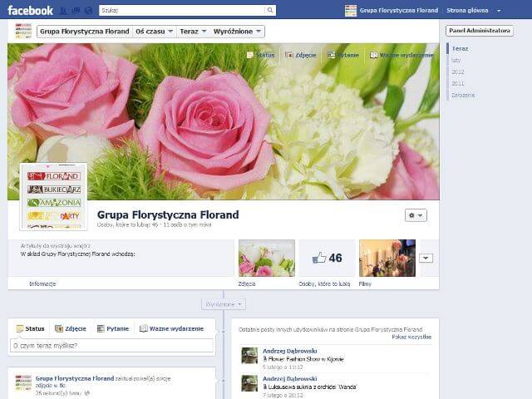This screenshot has height=399, width=532.
Task: Open Grupa Florystyczna Florand link in top bar
Action: tap(399, 11)
